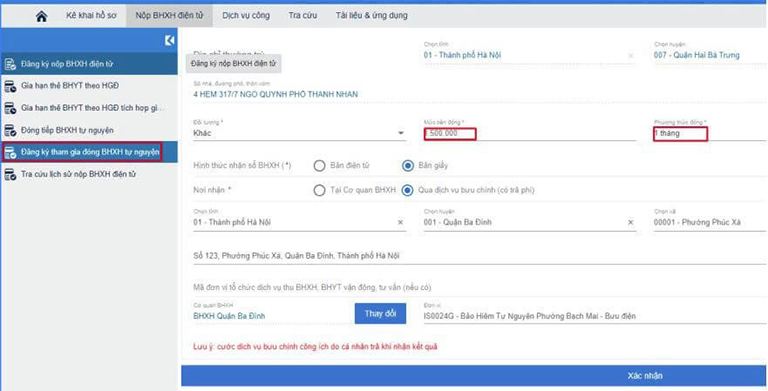768x391 pixels.
Task: Collapse the sidebar with arrow icon
Action: (x=169, y=40)
